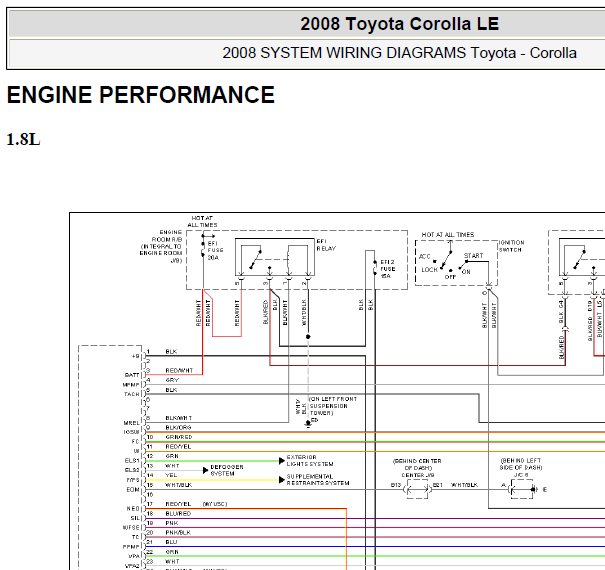Click the 'PNK' wire label at pin 19
This screenshot has width=605, height=570.
click(172, 523)
